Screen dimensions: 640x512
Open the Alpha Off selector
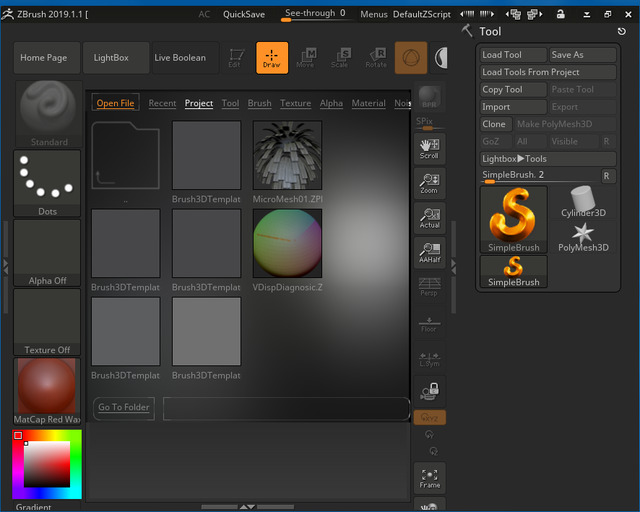pos(47,253)
